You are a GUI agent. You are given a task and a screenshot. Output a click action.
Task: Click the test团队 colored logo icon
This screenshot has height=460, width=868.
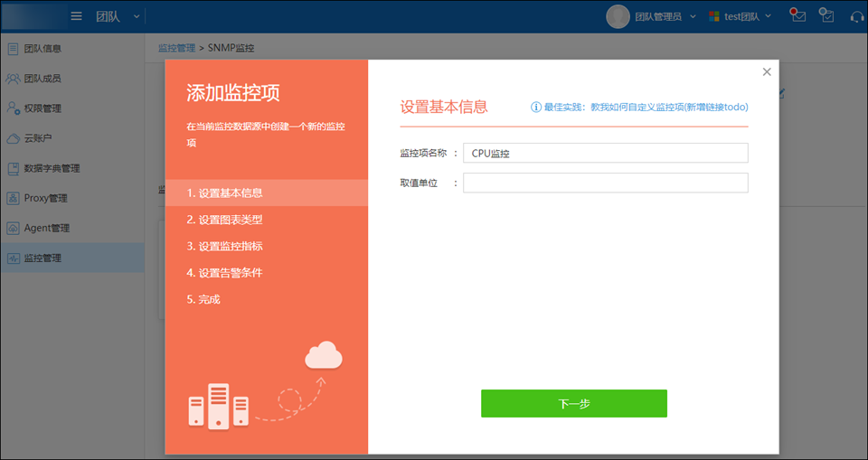click(x=714, y=16)
